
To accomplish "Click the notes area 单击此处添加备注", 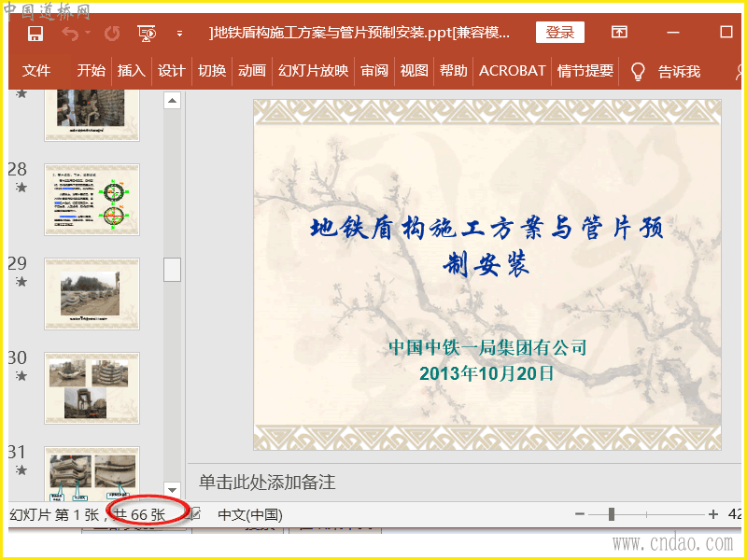I will (267, 483).
